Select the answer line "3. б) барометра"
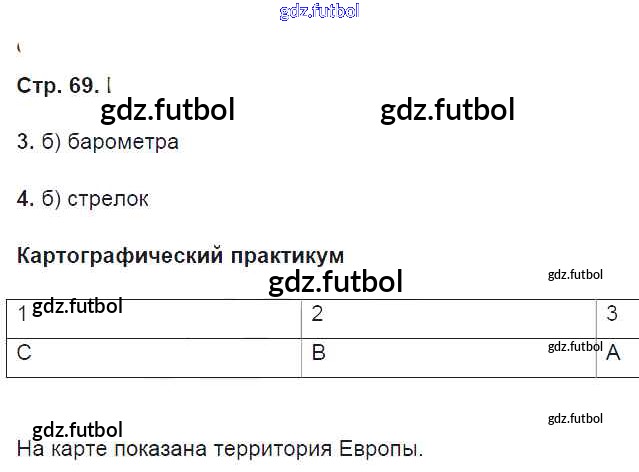 (98, 142)
